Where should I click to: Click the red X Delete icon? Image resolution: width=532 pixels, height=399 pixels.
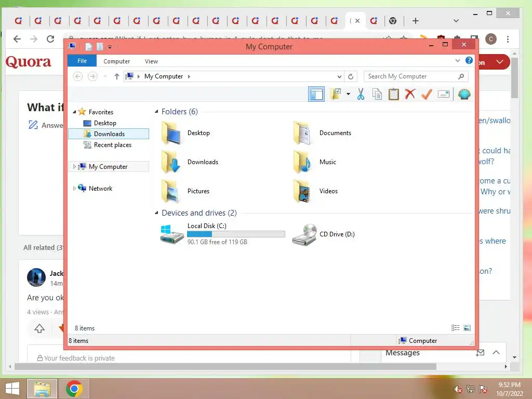[410, 94]
